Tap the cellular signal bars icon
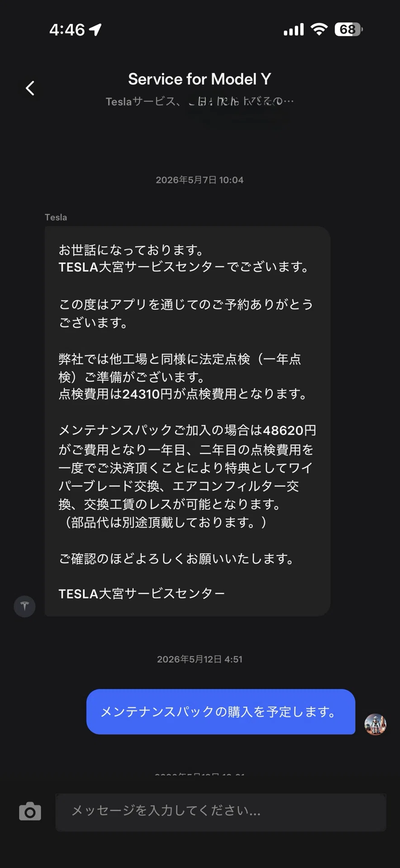 (294, 30)
